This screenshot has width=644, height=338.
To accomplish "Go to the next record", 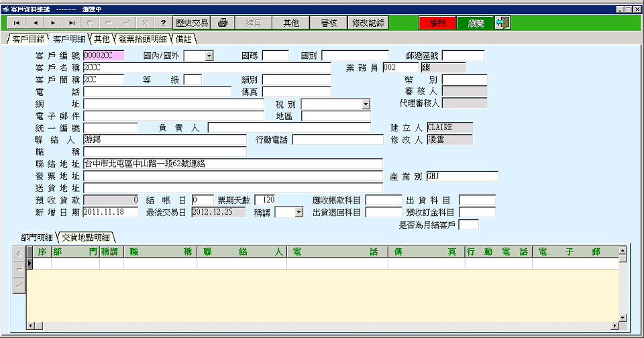I will (x=53, y=23).
